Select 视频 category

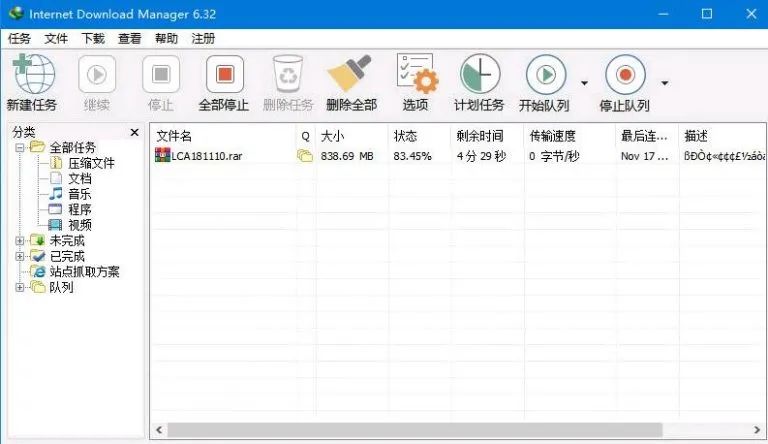click(x=80, y=225)
